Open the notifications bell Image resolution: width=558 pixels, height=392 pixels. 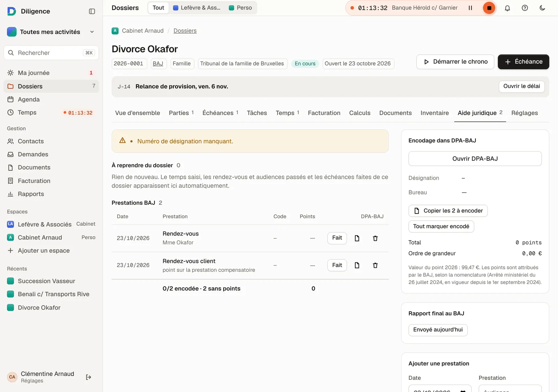coord(507,8)
